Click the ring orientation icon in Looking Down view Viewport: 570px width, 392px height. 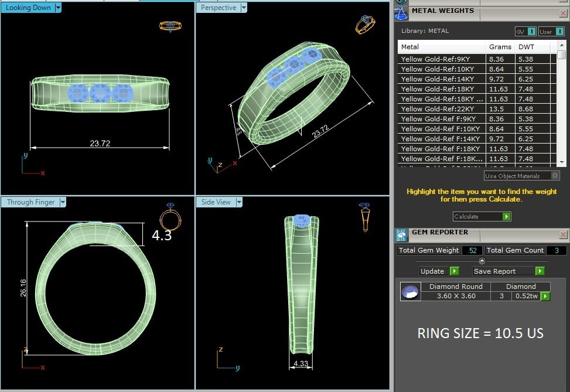(x=170, y=26)
